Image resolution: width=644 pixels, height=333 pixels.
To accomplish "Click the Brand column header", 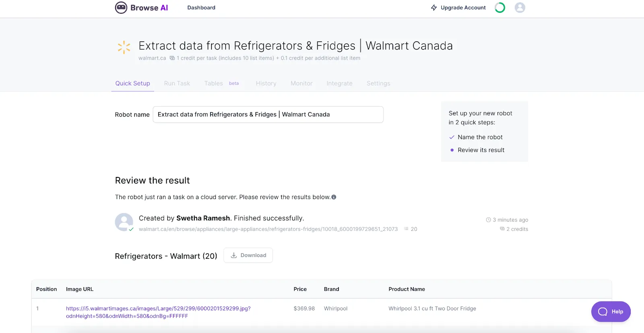I will (331, 289).
